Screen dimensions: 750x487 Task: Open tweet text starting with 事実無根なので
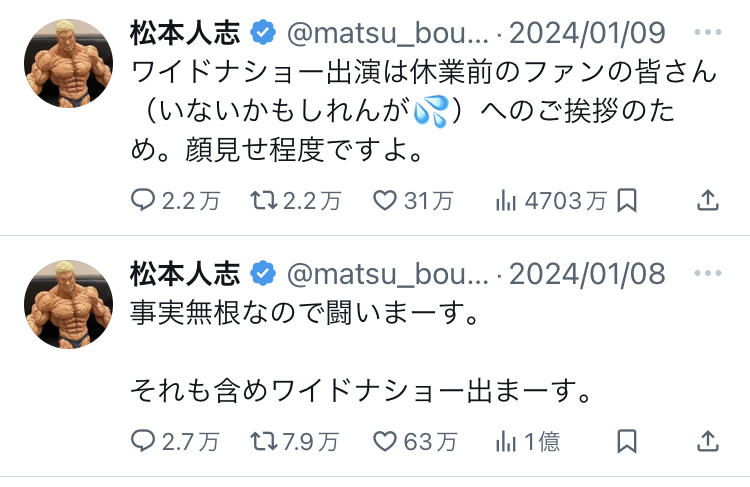(x=300, y=313)
